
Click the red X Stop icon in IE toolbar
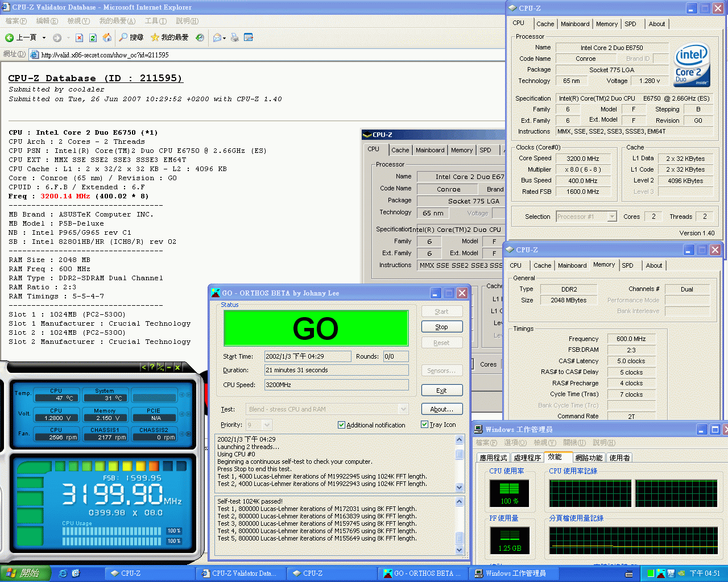pyautogui.click(x=79, y=38)
